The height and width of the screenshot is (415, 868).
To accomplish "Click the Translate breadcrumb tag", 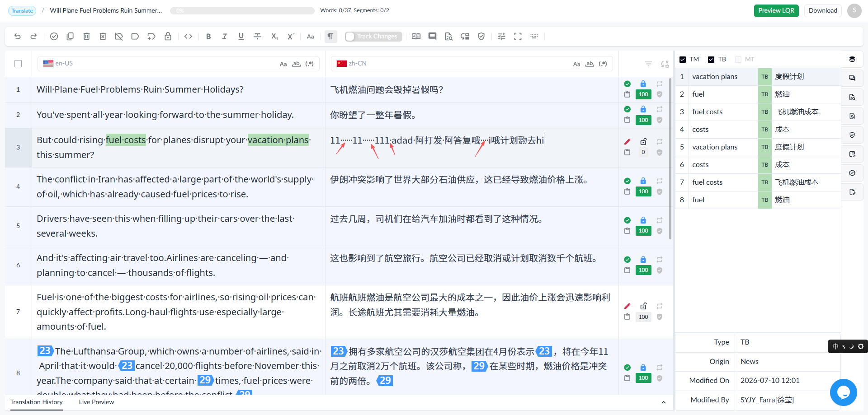I will click(x=22, y=11).
